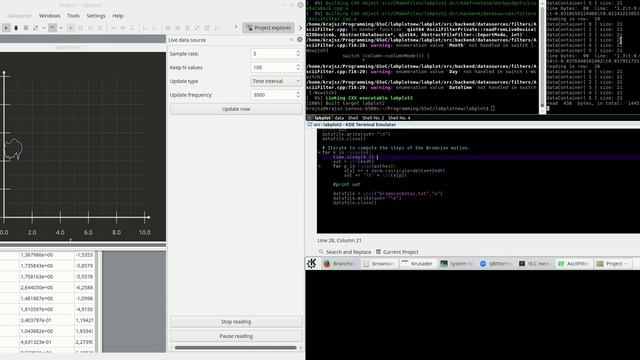The height and width of the screenshot is (360, 640).
Task: Detach the Live data source panel with float icon
Action: [291, 40]
